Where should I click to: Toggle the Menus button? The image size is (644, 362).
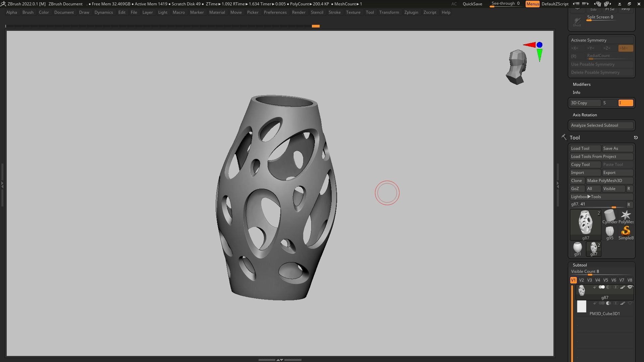[x=532, y=4]
